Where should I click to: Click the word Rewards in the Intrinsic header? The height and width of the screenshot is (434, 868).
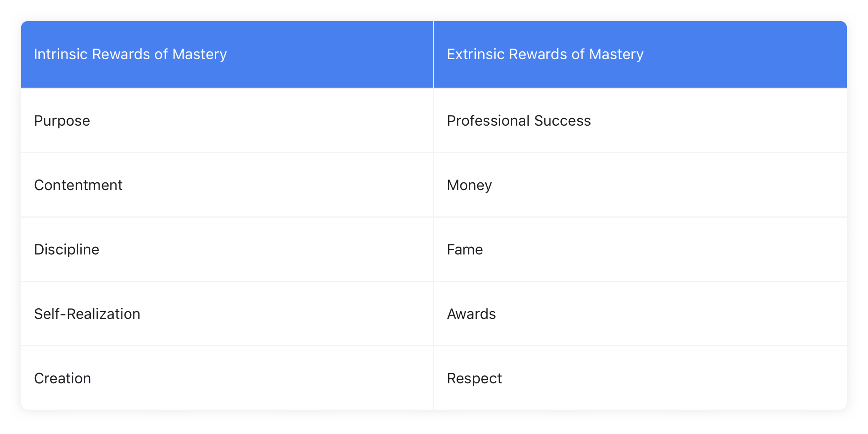pyautogui.click(x=121, y=54)
